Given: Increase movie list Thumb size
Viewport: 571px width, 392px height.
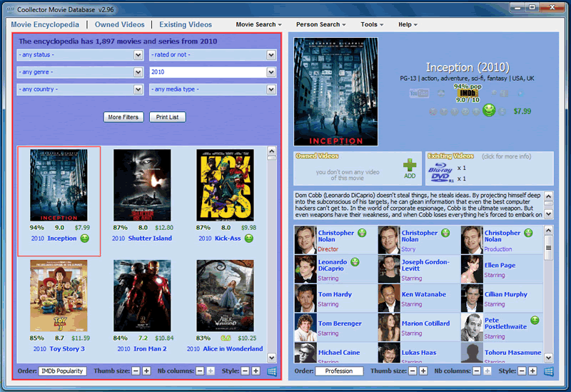Looking at the screenshot, I should pyautogui.click(x=146, y=371).
